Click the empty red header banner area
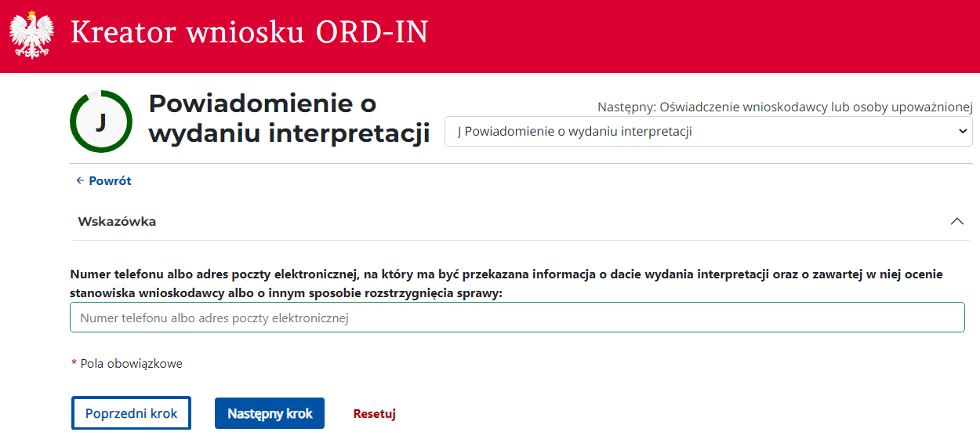The width and height of the screenshot is (980, 443). (706, 35)
